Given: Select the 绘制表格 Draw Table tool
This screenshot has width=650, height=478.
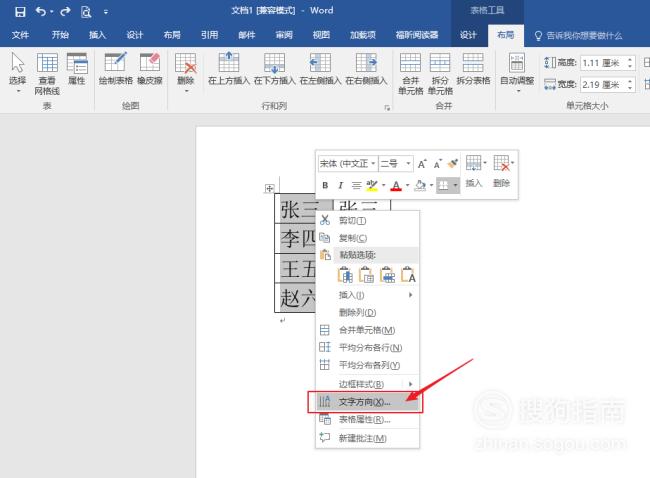Looking at the screenshot, I should coord(116,69).
